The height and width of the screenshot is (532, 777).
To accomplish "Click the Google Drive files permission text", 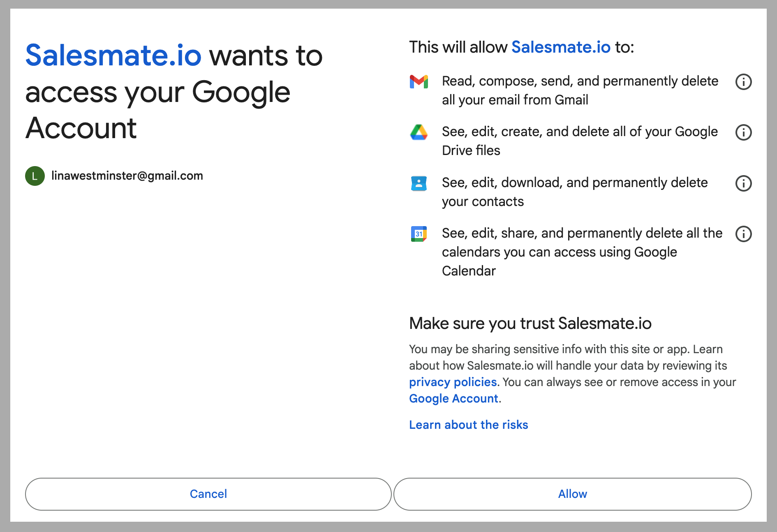I will [580, 141].
